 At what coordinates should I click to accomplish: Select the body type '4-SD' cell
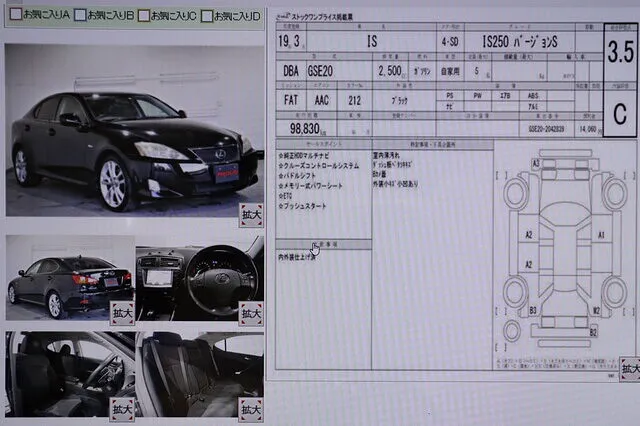pos(450,42)
